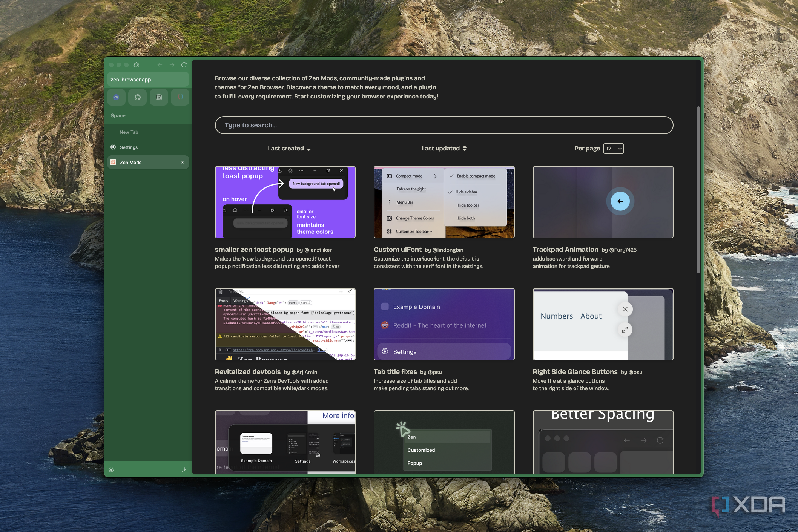Screen dimensions: 798x532
Task: Click the 'Revitalized devtools' title link
Action: (x=248, y=372)
